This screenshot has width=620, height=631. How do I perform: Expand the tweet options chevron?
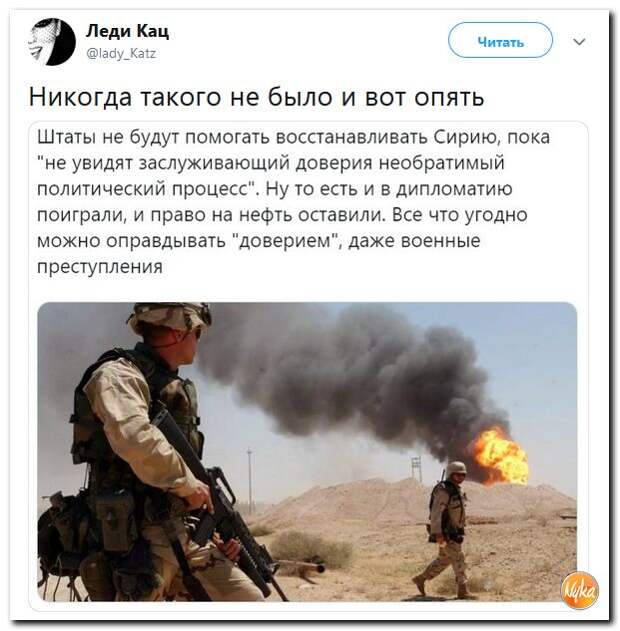click(x=579, y=41)
